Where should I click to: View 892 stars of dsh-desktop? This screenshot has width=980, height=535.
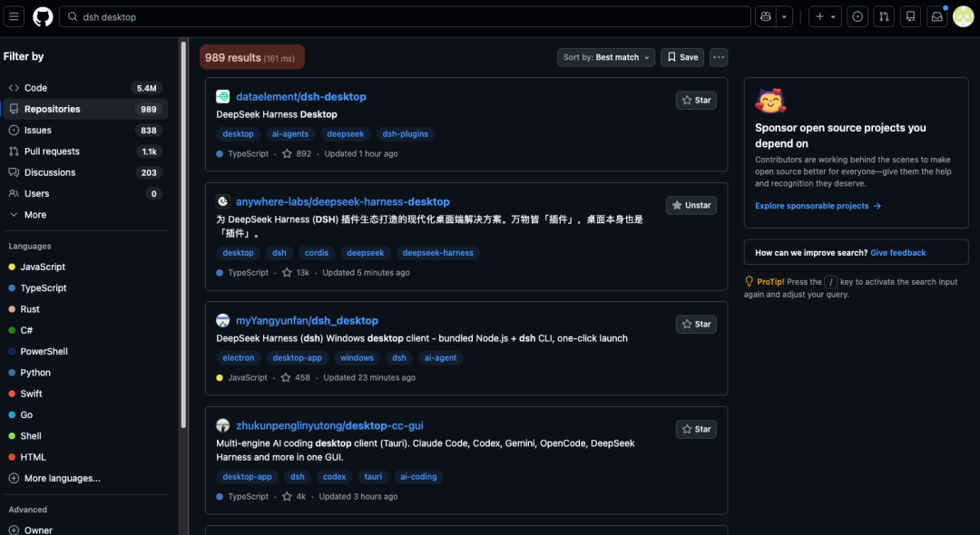tap(297, 154)
